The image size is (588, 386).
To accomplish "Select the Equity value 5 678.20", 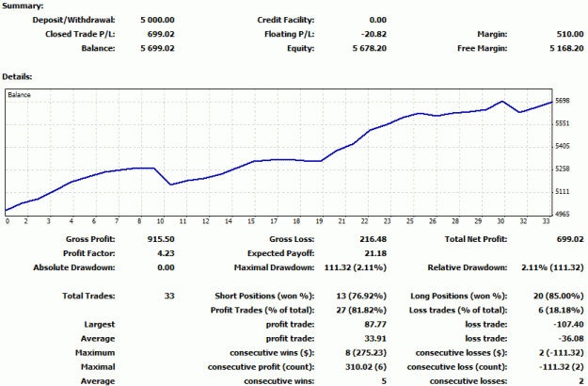I will tap(370, 48).
